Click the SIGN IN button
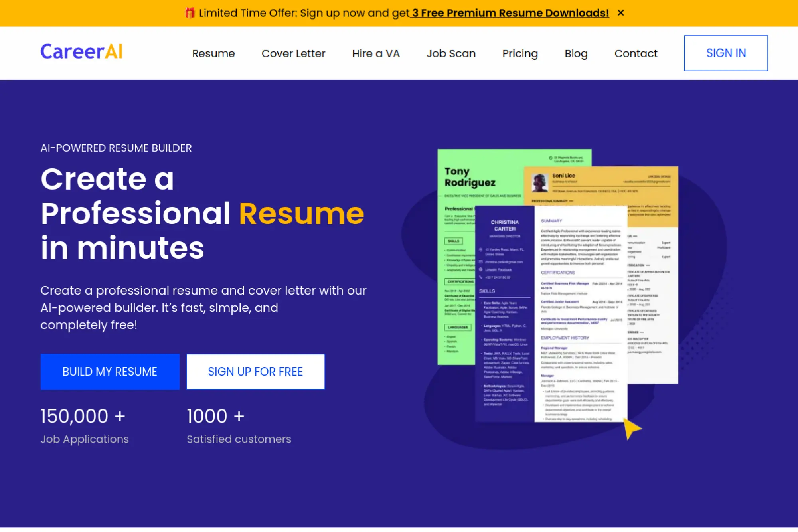 tap(726, 53)
